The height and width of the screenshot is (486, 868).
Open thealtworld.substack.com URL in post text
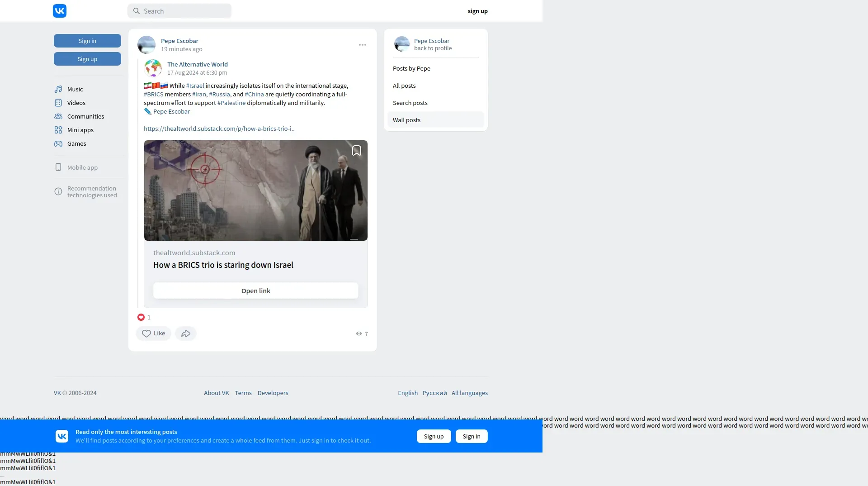219,129
